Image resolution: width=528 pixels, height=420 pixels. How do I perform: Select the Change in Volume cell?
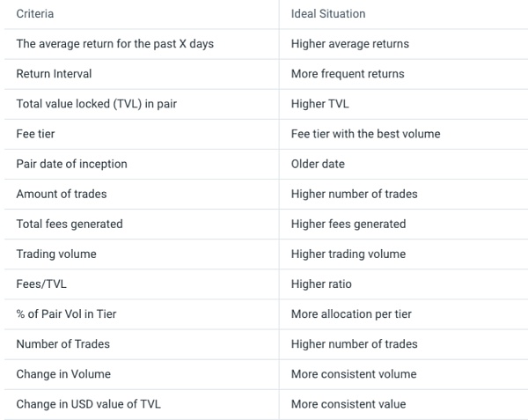(63, 374)
